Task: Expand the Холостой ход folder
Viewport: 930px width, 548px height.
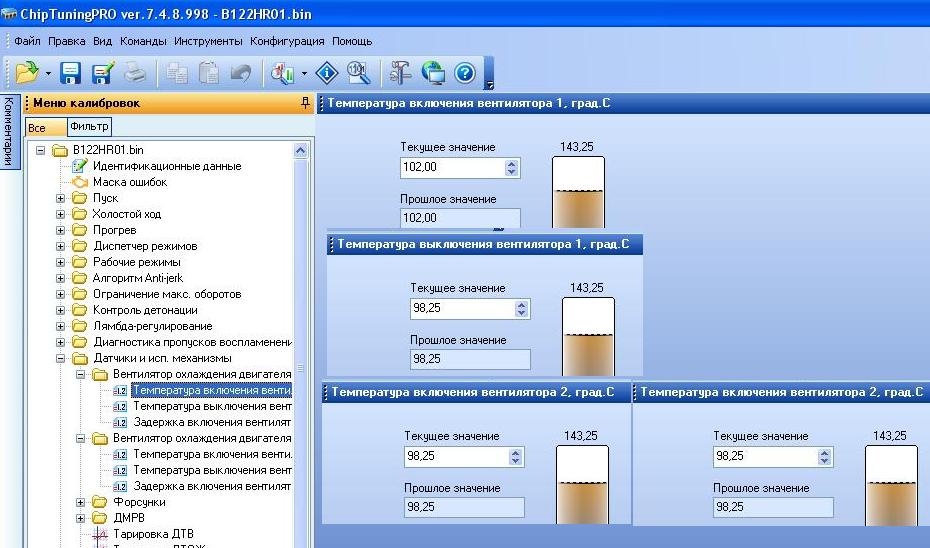Action: point(60,214)
